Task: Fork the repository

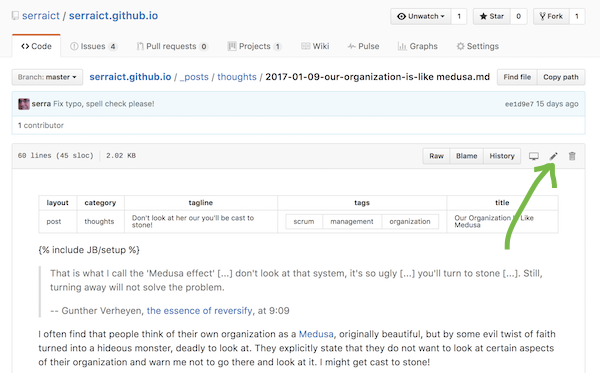Action: point(551,16)
